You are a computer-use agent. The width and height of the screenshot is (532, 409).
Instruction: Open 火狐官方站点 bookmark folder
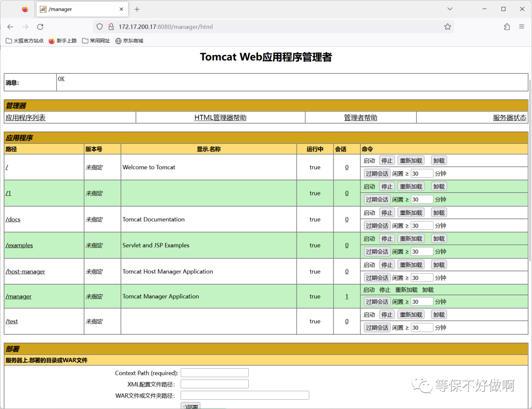tap(25, 41)
